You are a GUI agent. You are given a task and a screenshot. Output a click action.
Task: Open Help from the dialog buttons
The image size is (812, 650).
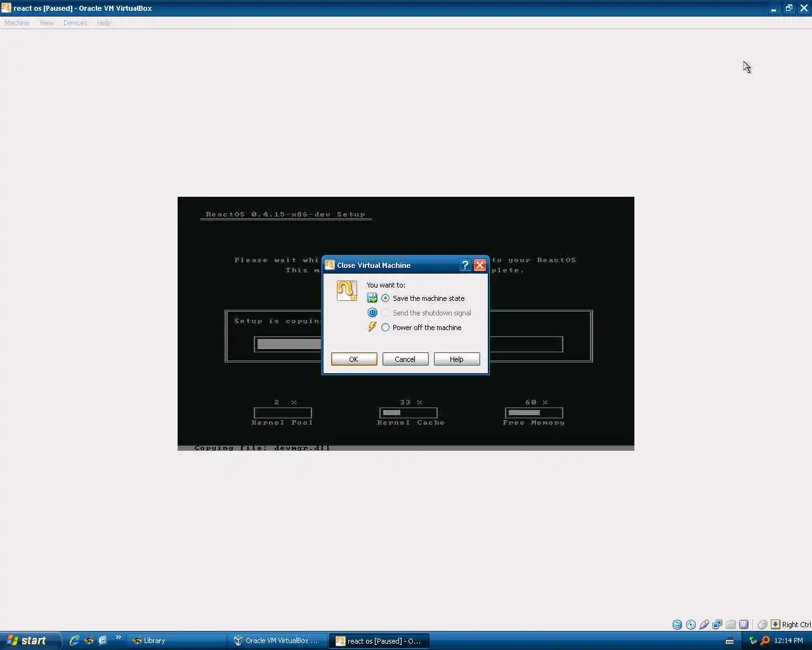coord(457,359)
